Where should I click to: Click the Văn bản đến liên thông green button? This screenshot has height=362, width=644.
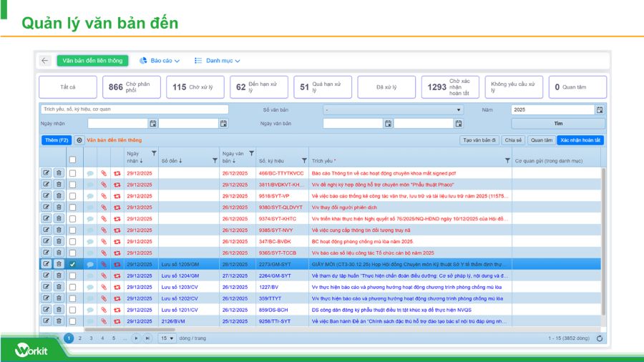(92, 61)
